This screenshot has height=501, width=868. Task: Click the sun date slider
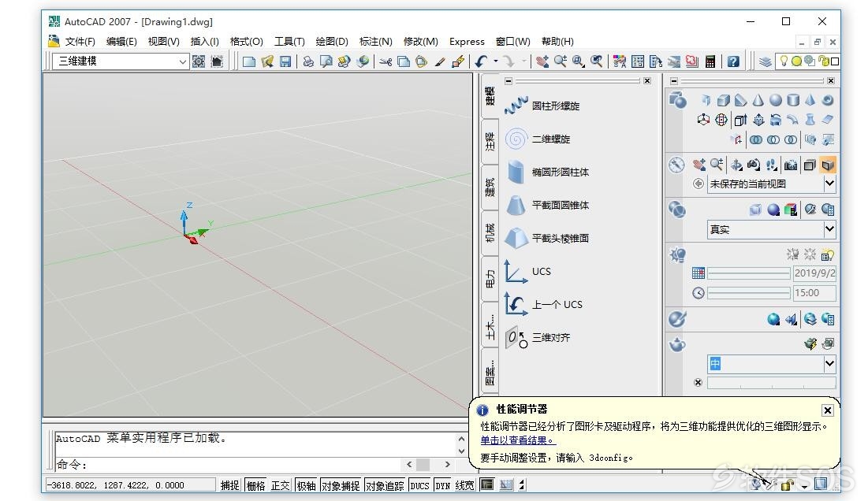[x=748, y=273]
